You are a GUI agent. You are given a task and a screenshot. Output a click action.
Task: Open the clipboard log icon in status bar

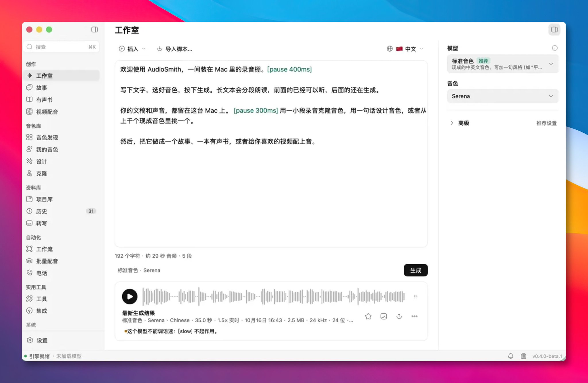coord(523,356)
